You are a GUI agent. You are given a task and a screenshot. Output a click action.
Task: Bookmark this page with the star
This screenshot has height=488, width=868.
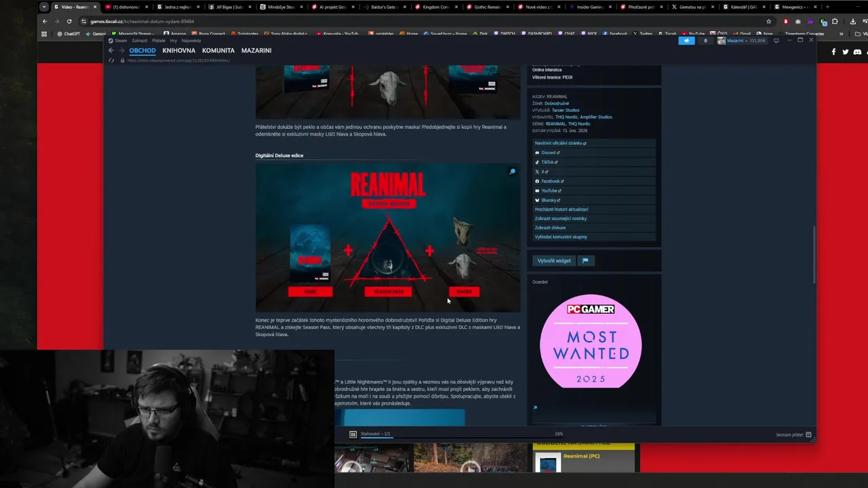click(x=768, y=21)
